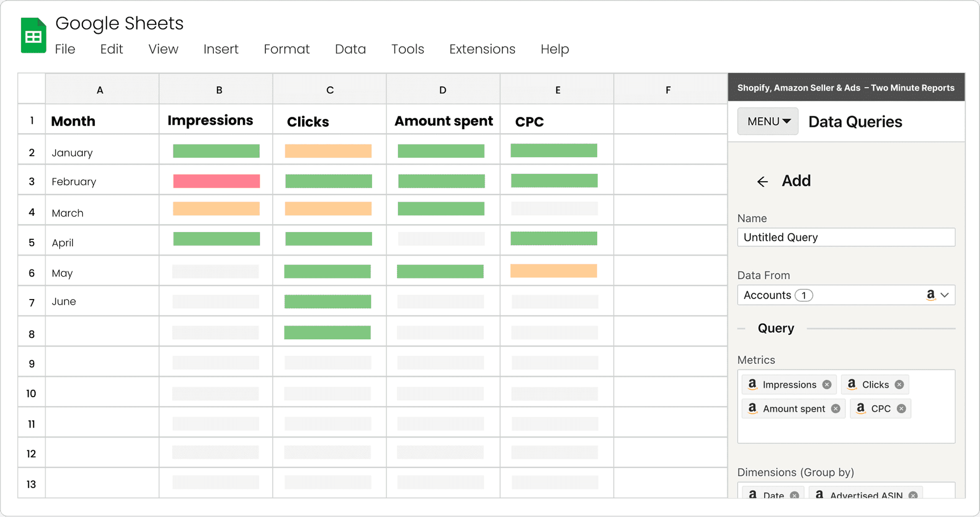Image resolution: width=980 pixels, height=517 pixels.
Task: Click the Untitled Query name field
Action: click(x=846, y=237)
